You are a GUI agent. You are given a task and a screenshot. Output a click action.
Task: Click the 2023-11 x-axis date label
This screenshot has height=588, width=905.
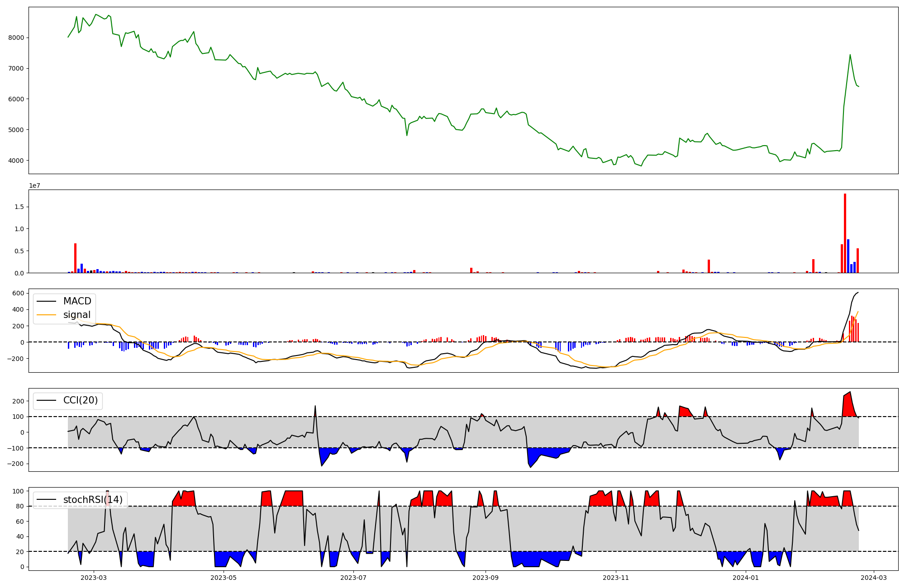(x=616, y=578)
